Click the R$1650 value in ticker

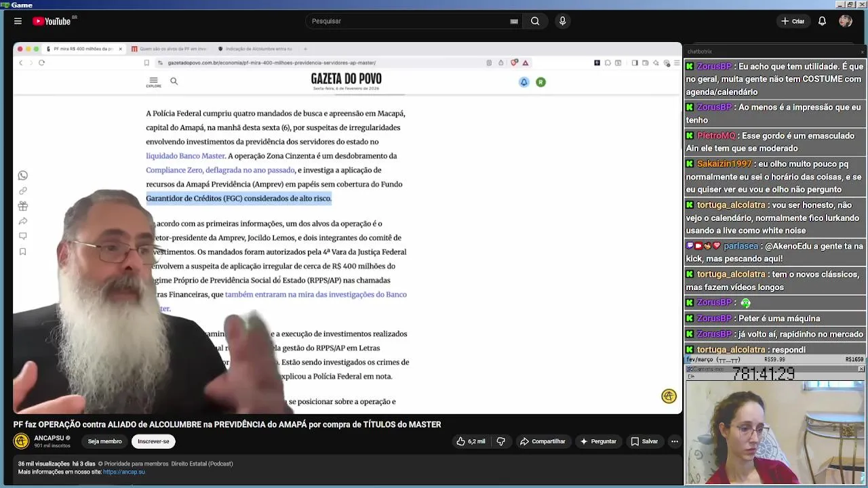854,360
